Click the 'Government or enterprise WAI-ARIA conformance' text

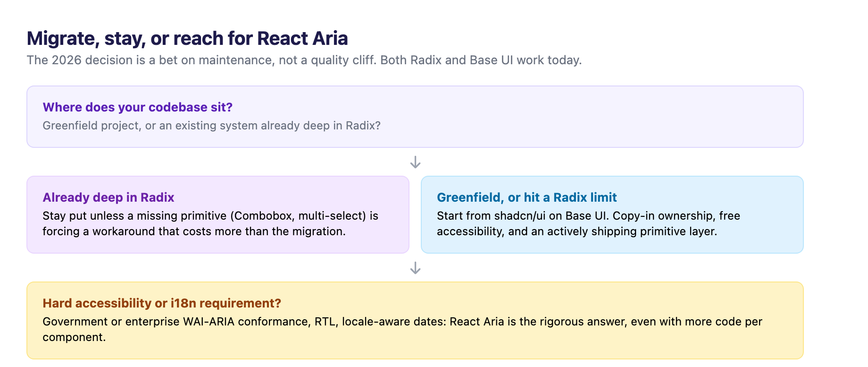(402, 329)
